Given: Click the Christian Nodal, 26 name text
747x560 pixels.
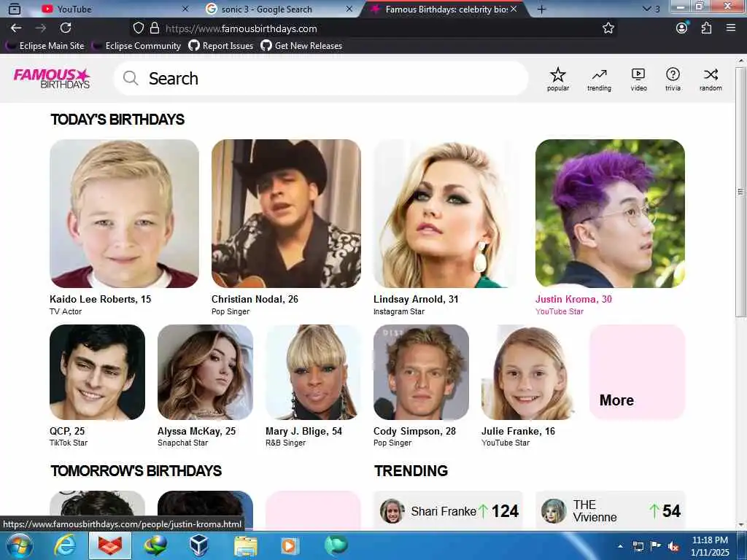Looking at the screenshot, I should [255, 299].
